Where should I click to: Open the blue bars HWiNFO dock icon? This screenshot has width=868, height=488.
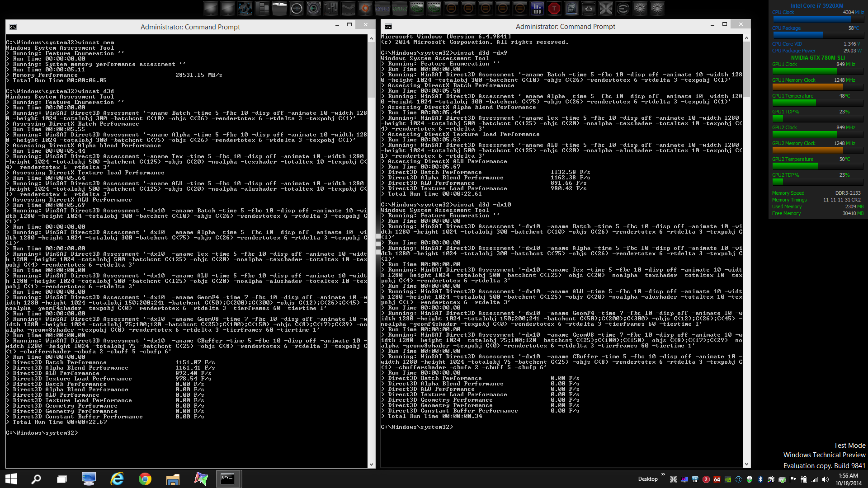pyautogui.click(x=537, y=9)
